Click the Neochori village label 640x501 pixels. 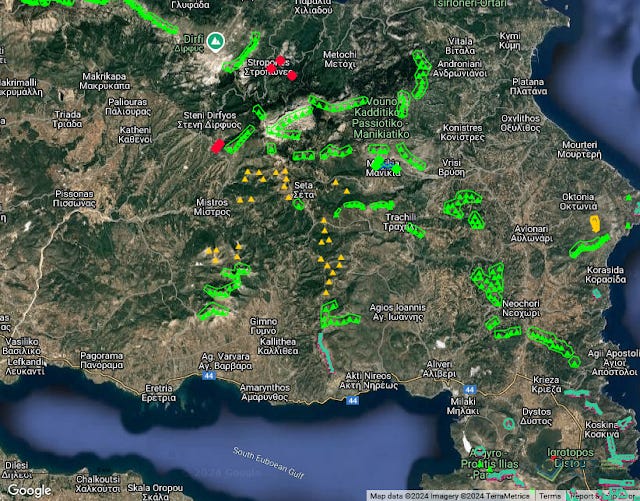pyautogui.click(x=528, y=307)
